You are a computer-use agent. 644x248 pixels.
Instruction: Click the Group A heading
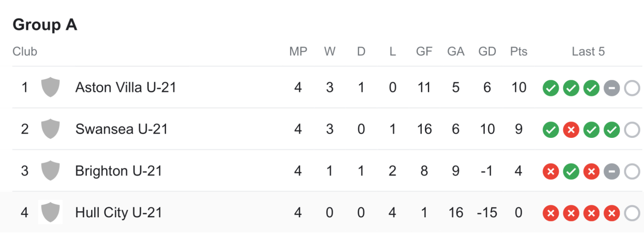click(45, 25)
